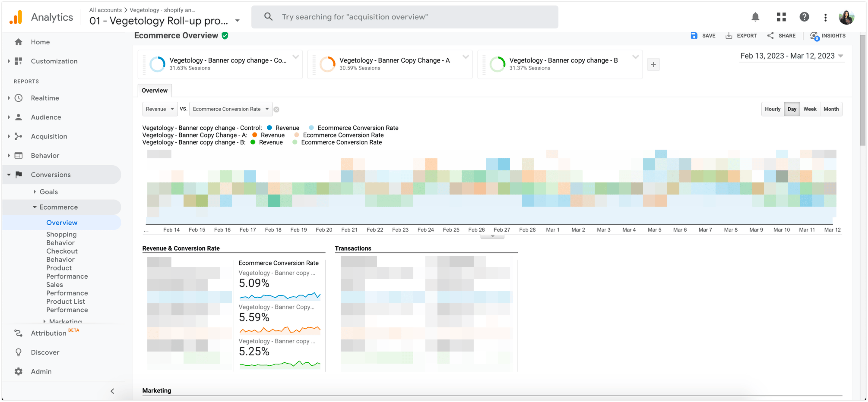868x402 pixels.
Task: Click the Share icon
Action: 770,36
